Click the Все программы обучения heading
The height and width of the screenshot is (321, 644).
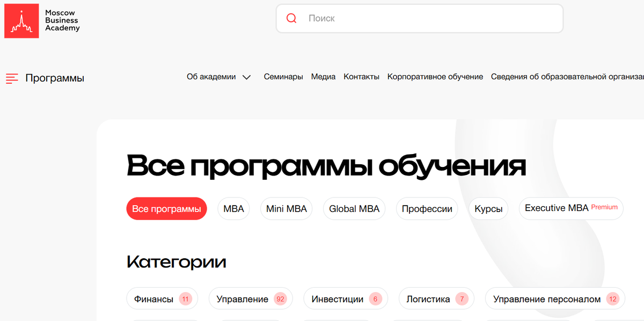[x=326, y=166]
